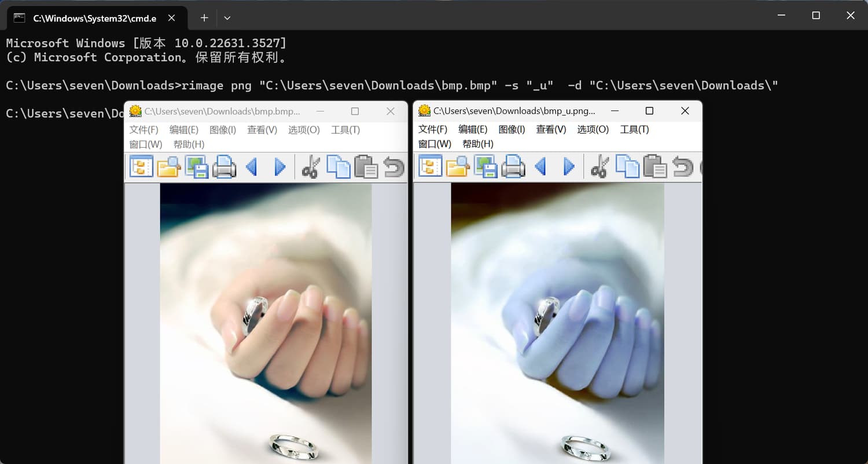Image resolution: width=868 pixels, height=464 pixels.
Task: Go to previous image in bmp.bmp window
Action: coord(251,167)
